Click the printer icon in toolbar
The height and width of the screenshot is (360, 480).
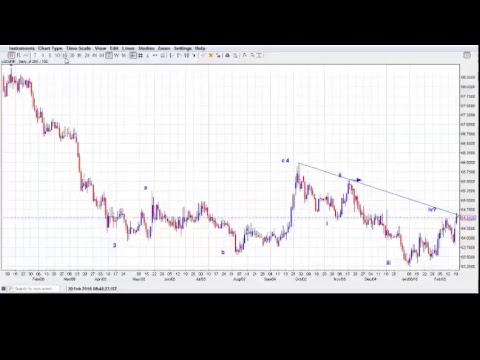(227, 55)
